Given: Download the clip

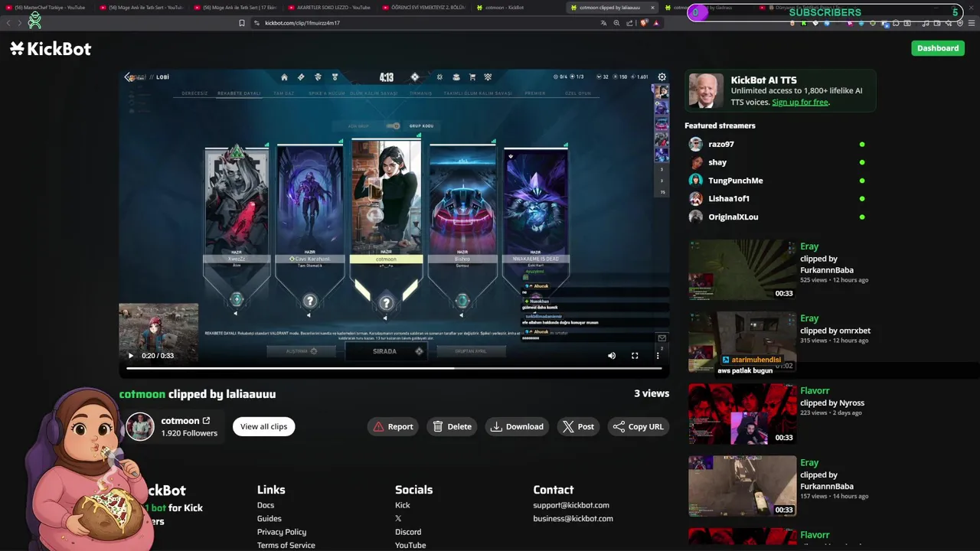Looking at the screenshot, I should point(517,426).
